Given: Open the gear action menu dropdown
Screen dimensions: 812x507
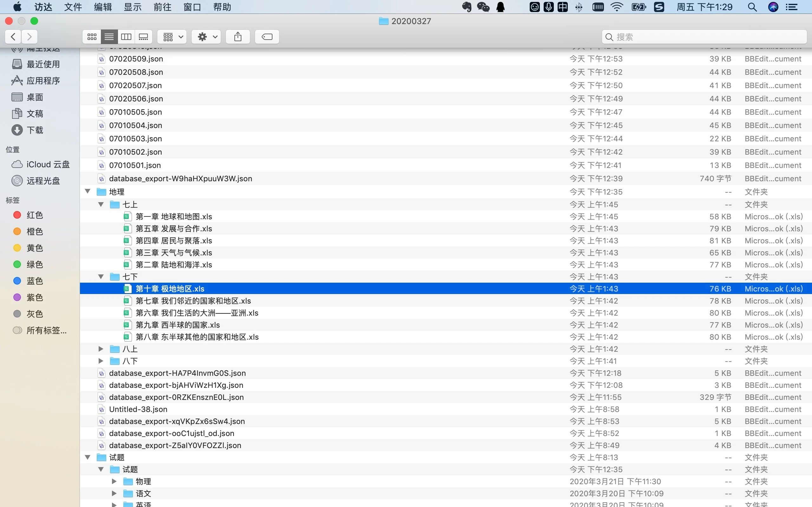Looking at the screenshot, I should click(x=206, y=36).
